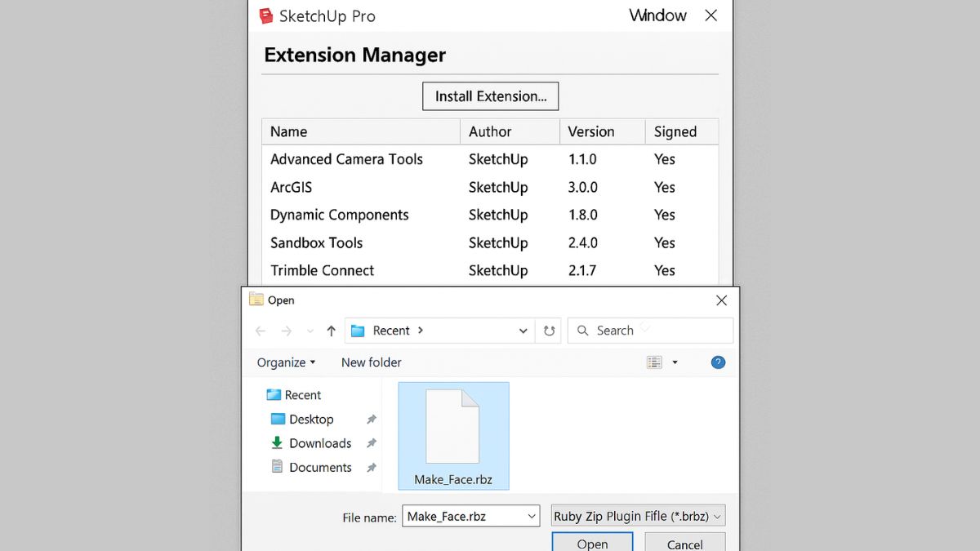
Task: Click version 2.1.7 of Trimble Connect
Action: [582, 270]
